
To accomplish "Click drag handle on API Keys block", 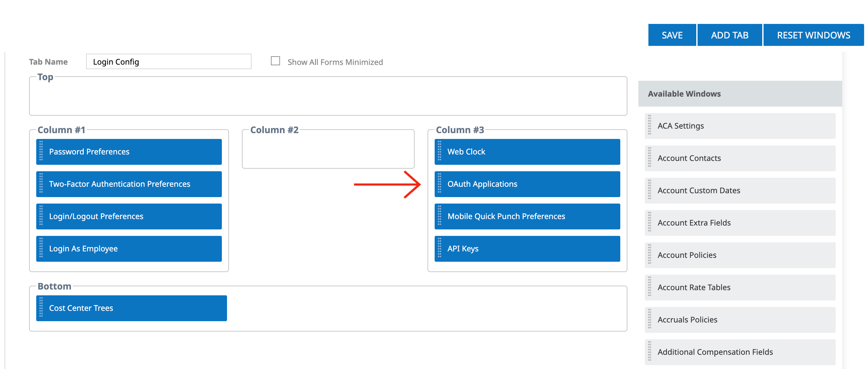I will pyautogui.click(x=439, y=248).
